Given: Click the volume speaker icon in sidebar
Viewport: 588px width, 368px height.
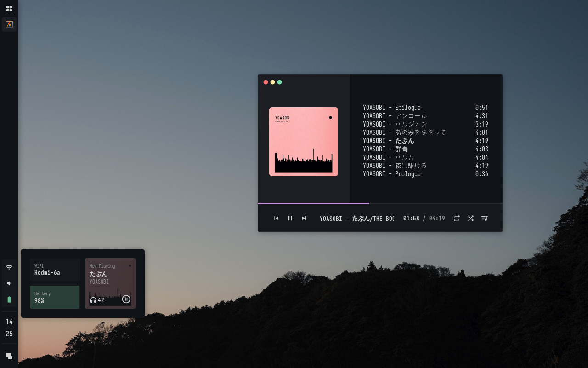Looking at the screenshot, I should pos(9,283).
